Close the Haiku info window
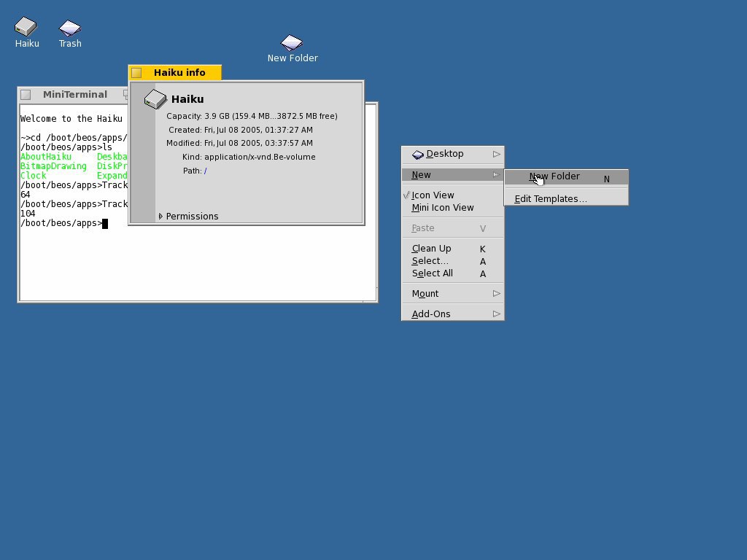 pos(136,73)
